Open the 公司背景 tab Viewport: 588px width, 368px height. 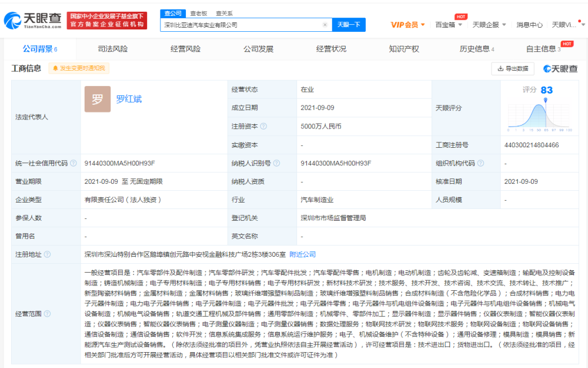(40, 49)
